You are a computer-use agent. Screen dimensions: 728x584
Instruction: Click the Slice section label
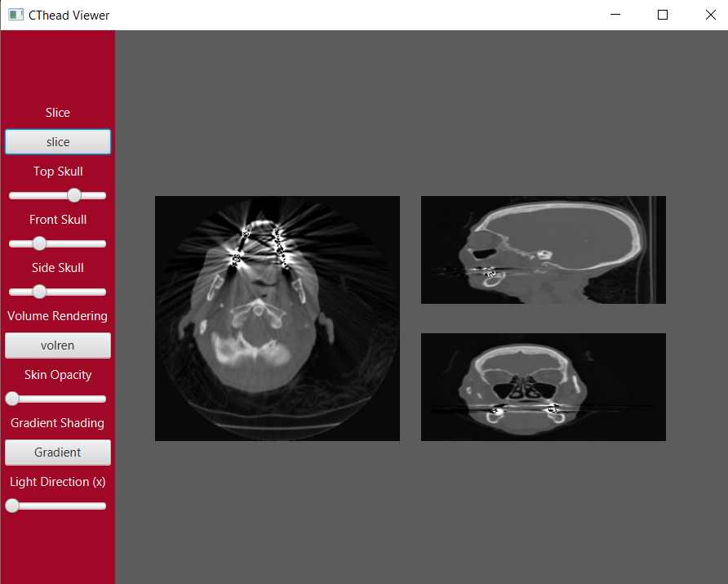[57, 112]
